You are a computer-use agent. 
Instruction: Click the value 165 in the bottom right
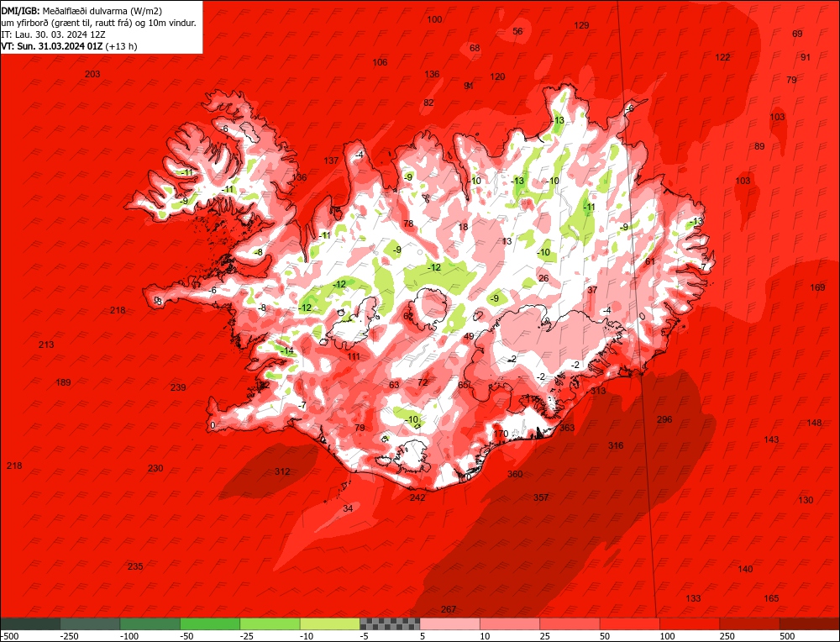[771, 598]
